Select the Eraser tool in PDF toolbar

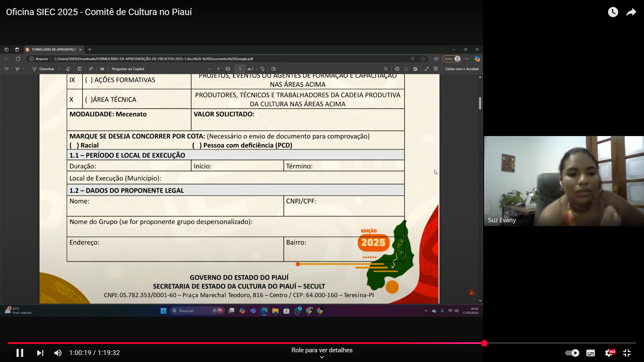click(68, 69)
